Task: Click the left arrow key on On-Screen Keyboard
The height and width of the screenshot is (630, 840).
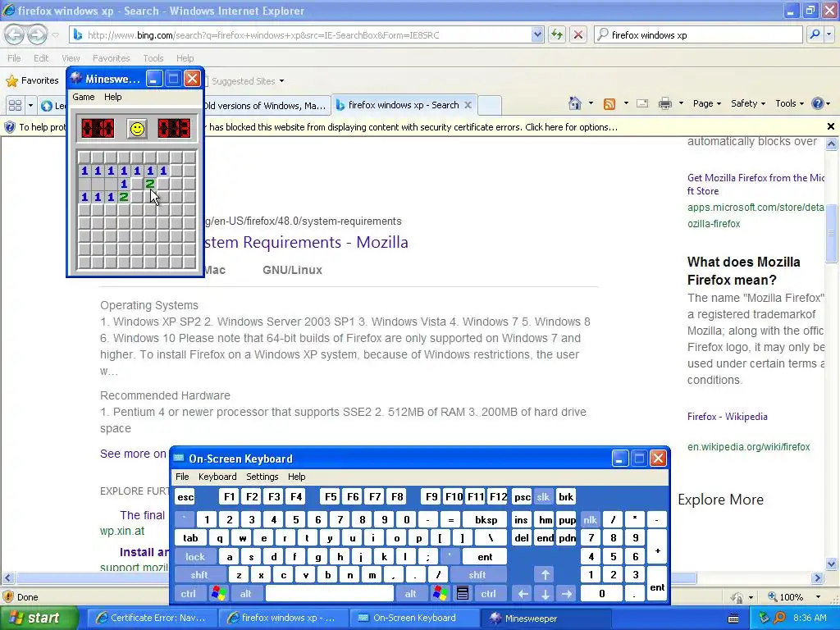Action: point(523,593)
